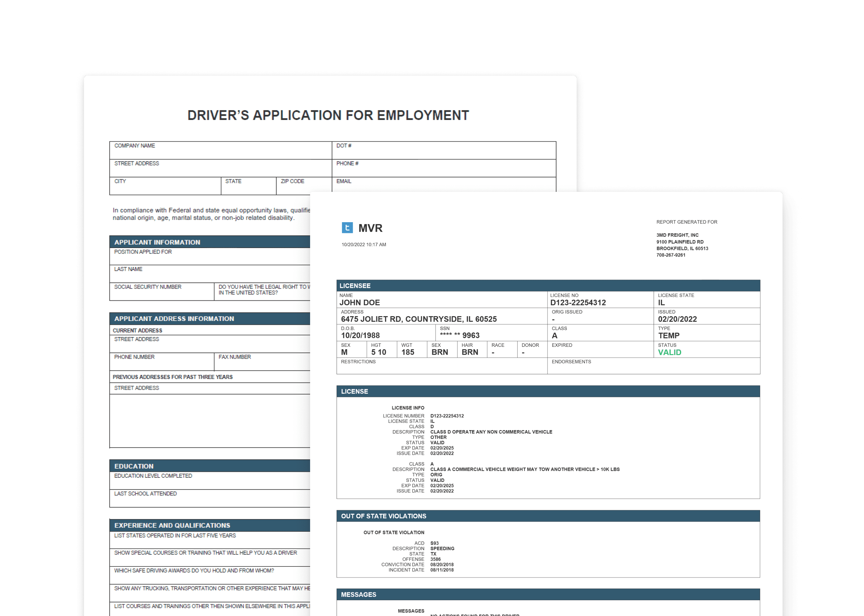Click the Messages section header in MVR

pos(548,594)
